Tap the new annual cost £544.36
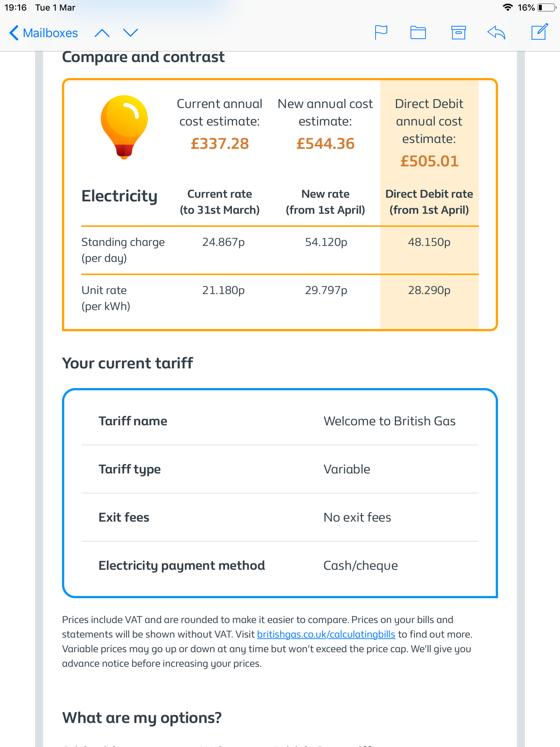Screen dimensions: 560x747 (x=325, y=143)
